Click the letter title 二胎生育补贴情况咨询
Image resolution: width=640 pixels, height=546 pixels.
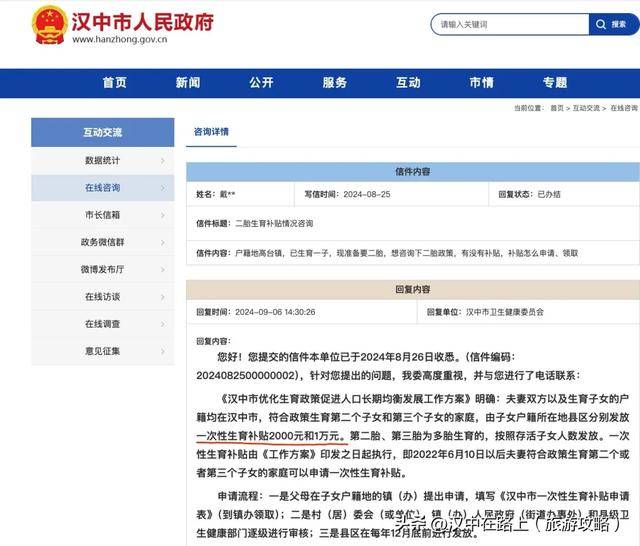[x=274, y=224]
